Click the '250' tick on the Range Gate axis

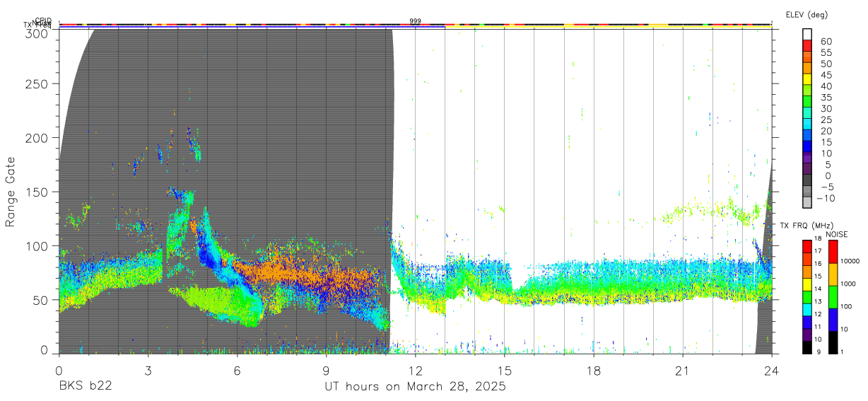tap(38, 83)
